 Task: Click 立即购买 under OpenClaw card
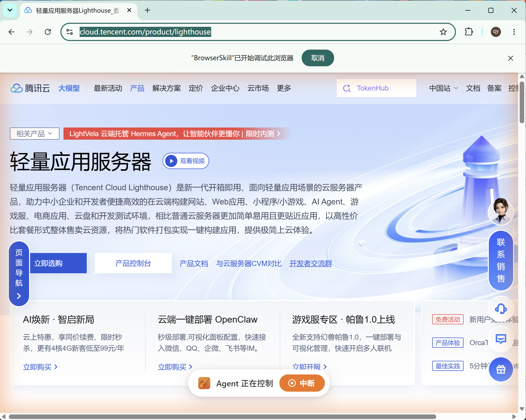point(175,367)
